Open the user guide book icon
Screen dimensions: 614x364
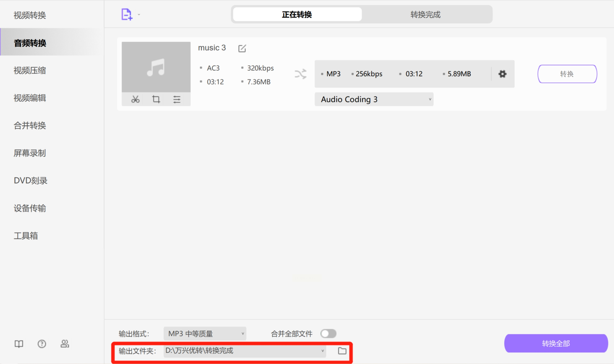(18, 344)
